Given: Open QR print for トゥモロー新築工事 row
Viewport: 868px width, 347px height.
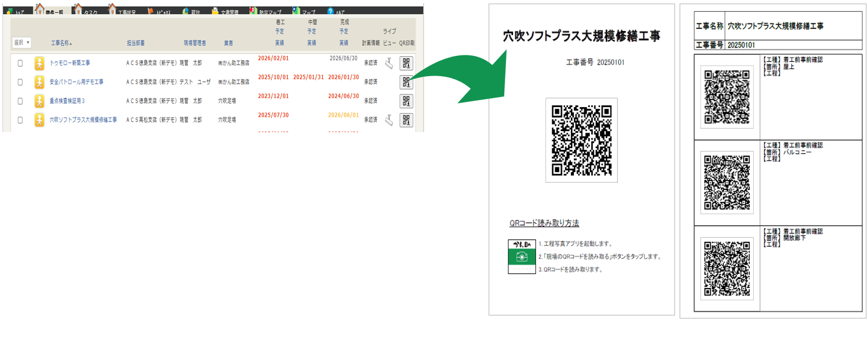Looking at the screenshot, I should (x=406, y=63).
